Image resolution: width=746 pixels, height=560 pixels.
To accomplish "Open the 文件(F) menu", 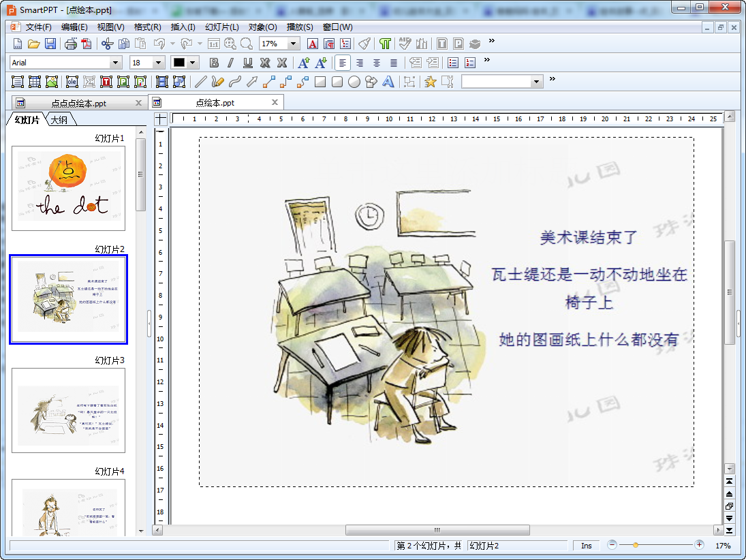I will tap(38, 27).
